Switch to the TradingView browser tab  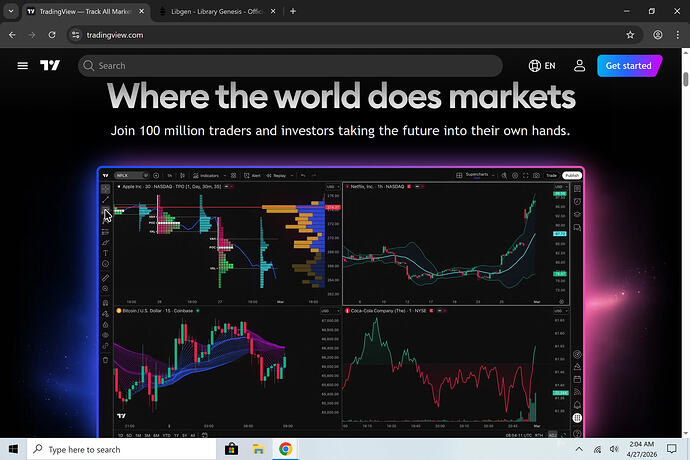click(86, 11)
